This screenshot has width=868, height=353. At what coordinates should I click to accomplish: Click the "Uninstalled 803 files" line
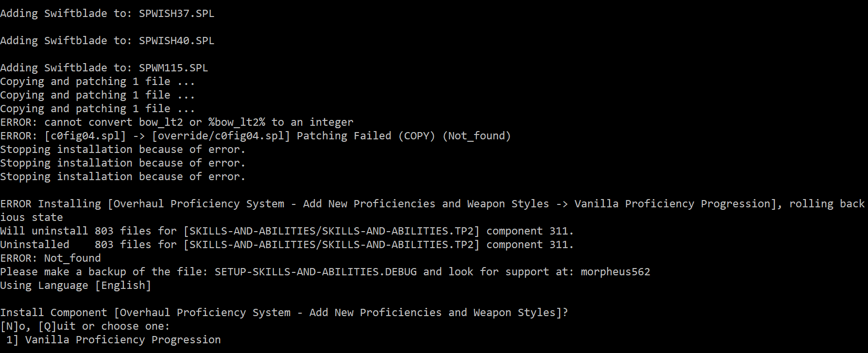pyautogui.click(x=287, y=245)
